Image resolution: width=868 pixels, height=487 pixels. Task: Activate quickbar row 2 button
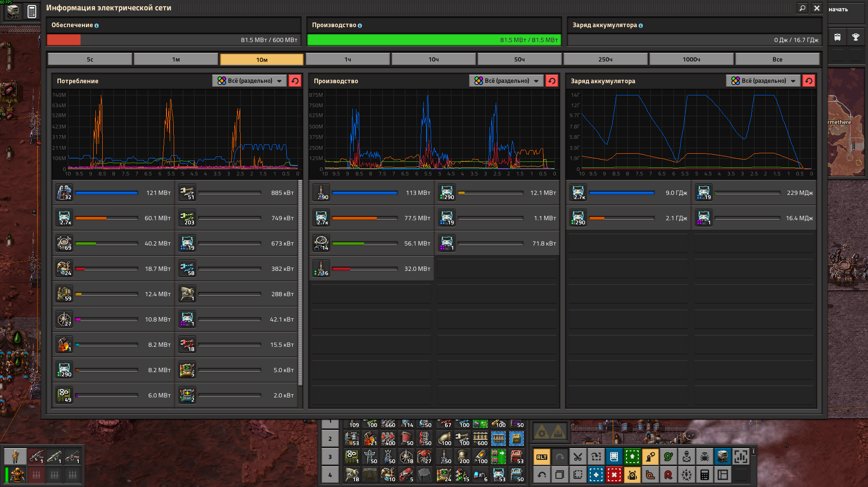pos(330,439)
